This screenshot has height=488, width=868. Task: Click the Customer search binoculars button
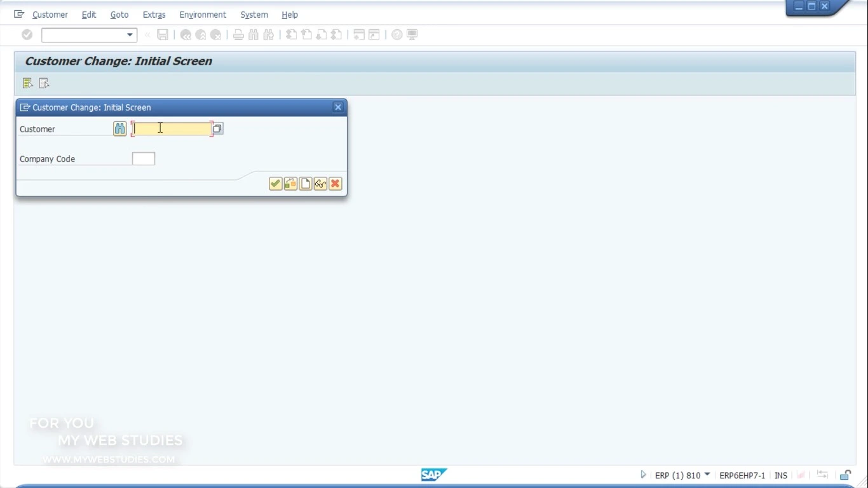pos(120,129)
